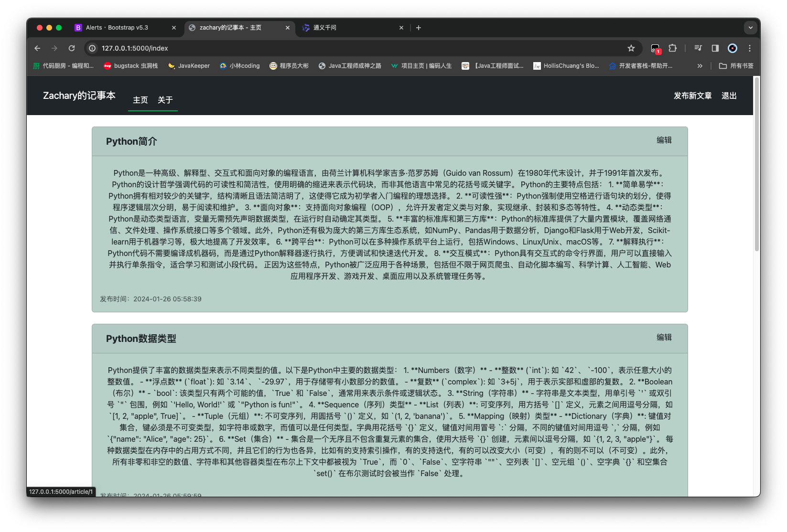Open the JavaKeeper bookmark
787x532 pixels.
(x=189, y=66)
